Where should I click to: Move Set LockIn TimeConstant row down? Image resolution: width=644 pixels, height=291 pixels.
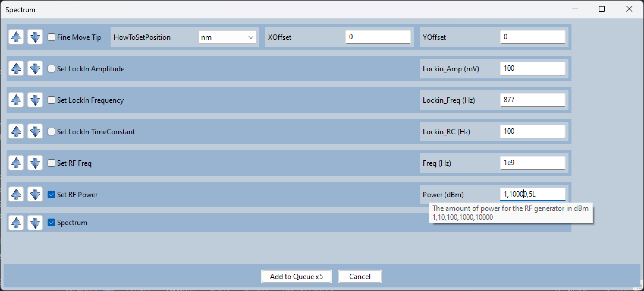tap(35, 132)
